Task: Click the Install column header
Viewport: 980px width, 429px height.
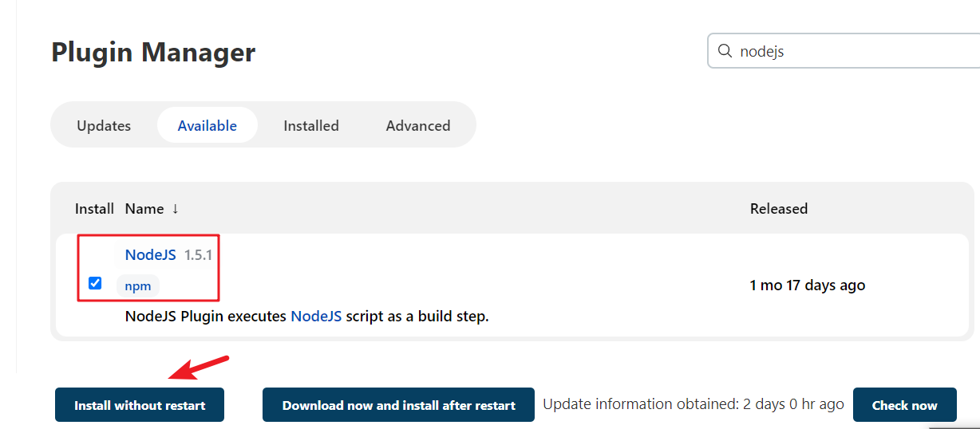Action: tap(94, 209)
